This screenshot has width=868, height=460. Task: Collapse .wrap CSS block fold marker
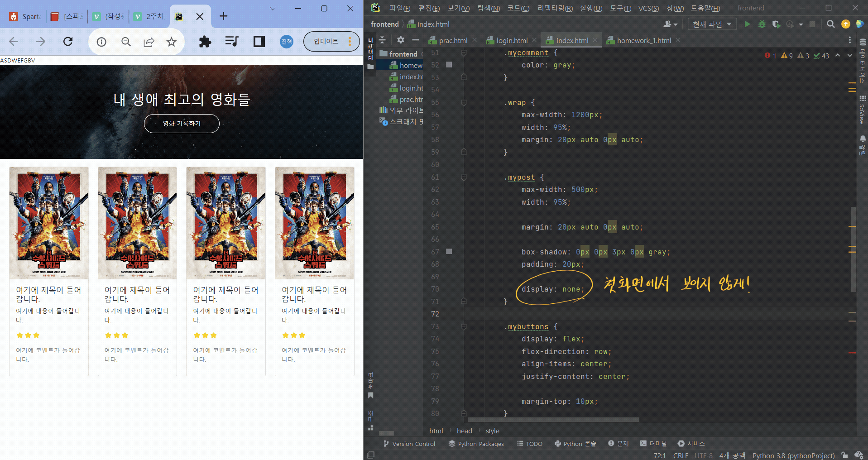pos(464,103)
